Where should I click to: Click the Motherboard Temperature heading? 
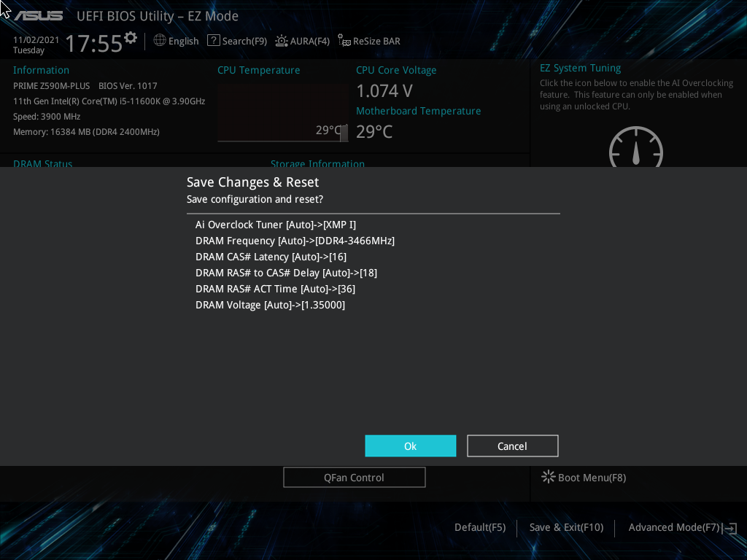click(418, 111)
